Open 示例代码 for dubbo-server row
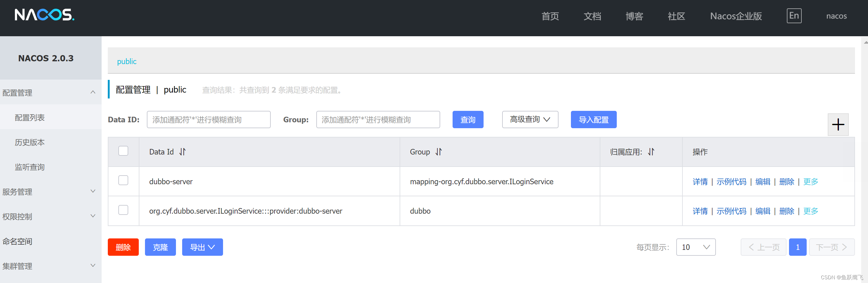 click(x=731, y=181)
